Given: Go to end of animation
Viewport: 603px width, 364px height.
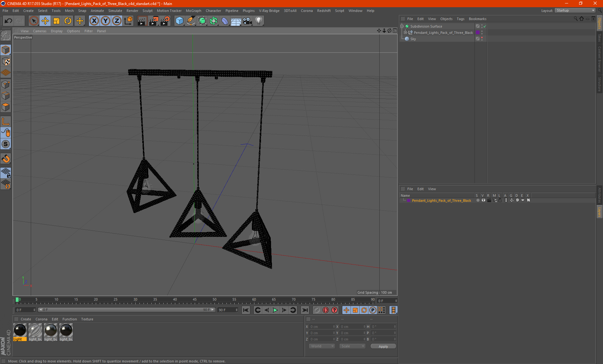Looking at the screenshot, I should [305, 310].
